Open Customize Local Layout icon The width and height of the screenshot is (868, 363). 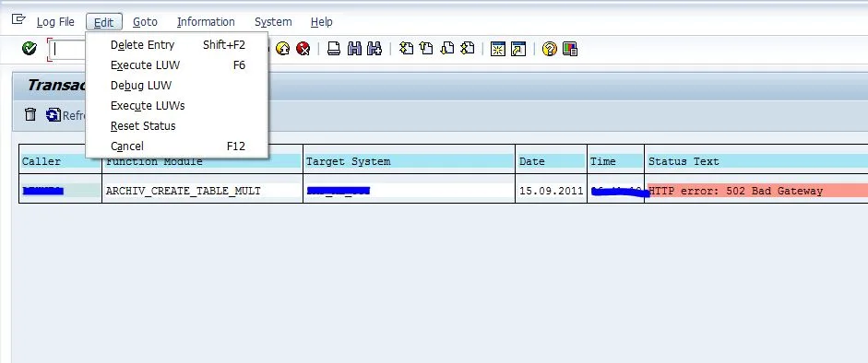[x=570, y=49]
